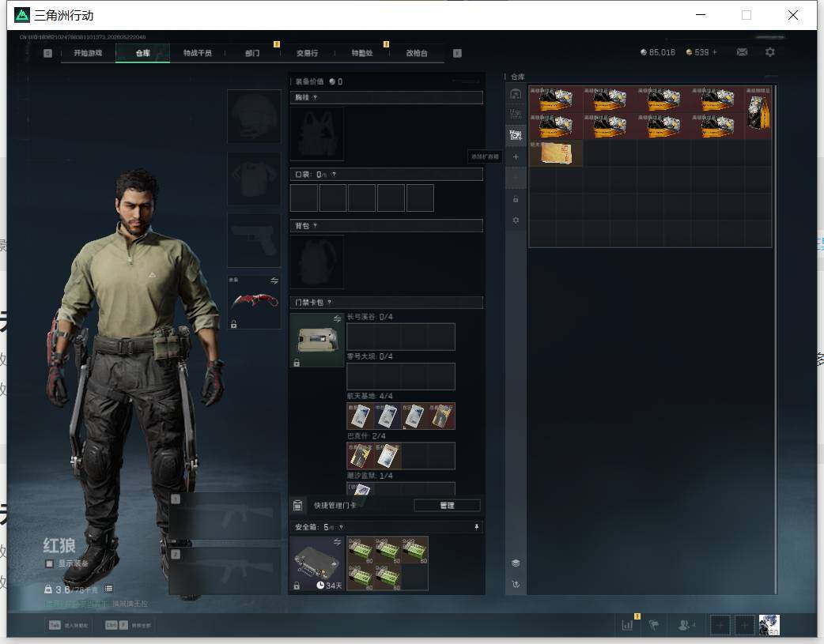Click the Q shortcut icon left of tabs

[47, 53]
